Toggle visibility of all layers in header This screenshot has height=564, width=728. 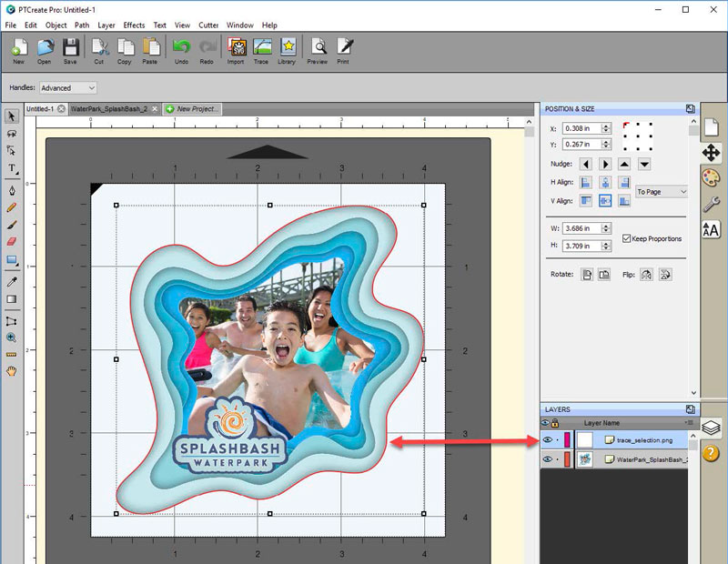click(545, 423)
